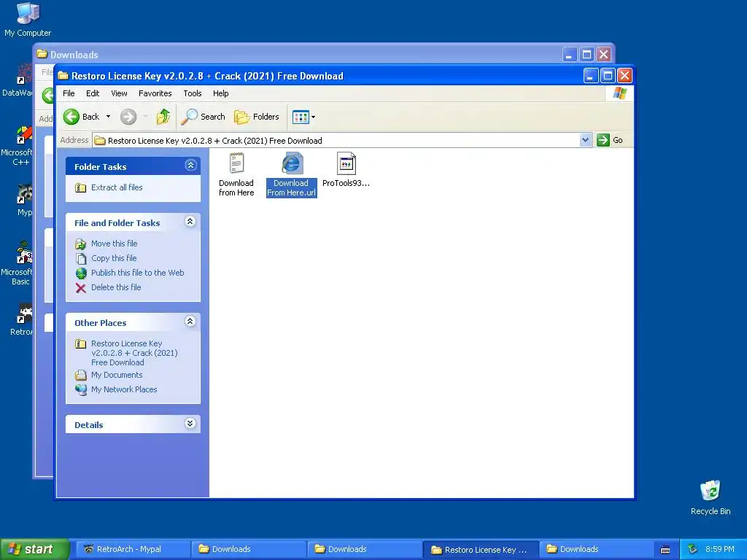Open the Tools menu
This screenshot has height=560, width=747.
pos(193,93)
